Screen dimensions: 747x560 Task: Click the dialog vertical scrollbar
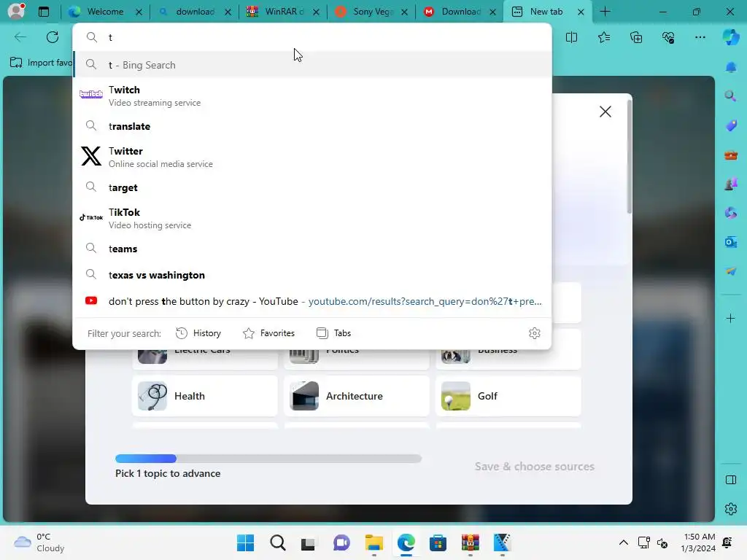[630, 157]
